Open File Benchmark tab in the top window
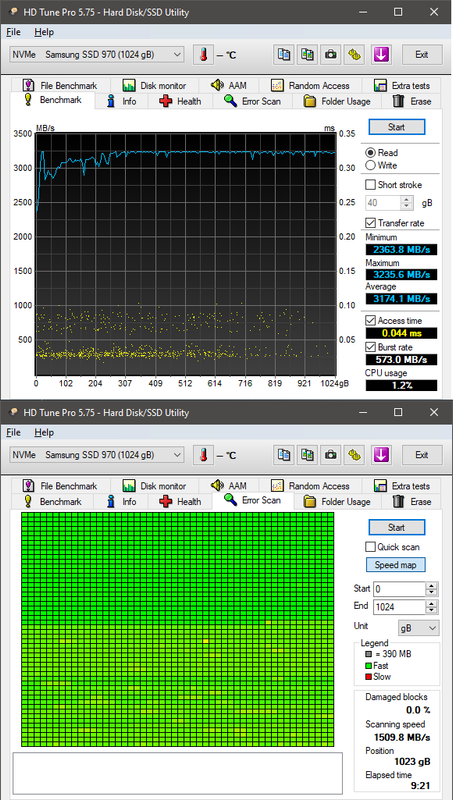Screen dimensions: 453x800 [x=60, y=86]
